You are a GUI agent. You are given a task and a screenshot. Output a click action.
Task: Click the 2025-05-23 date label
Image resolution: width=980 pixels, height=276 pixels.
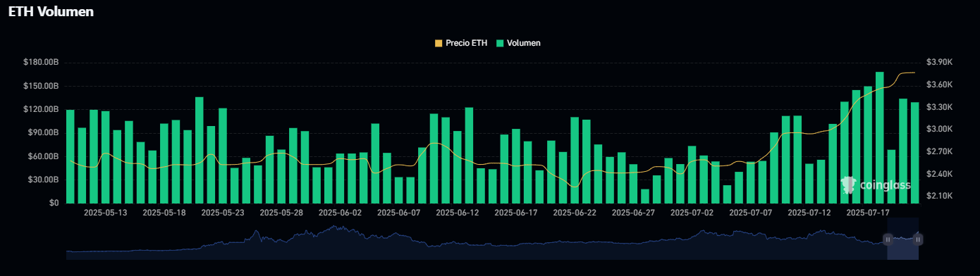(223, 212)
